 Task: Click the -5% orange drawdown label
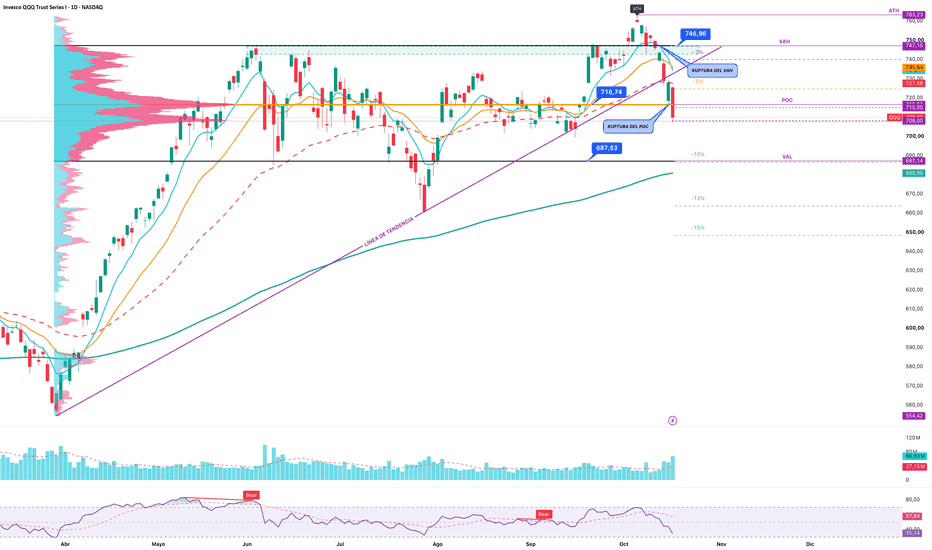[x=698, y=81]
